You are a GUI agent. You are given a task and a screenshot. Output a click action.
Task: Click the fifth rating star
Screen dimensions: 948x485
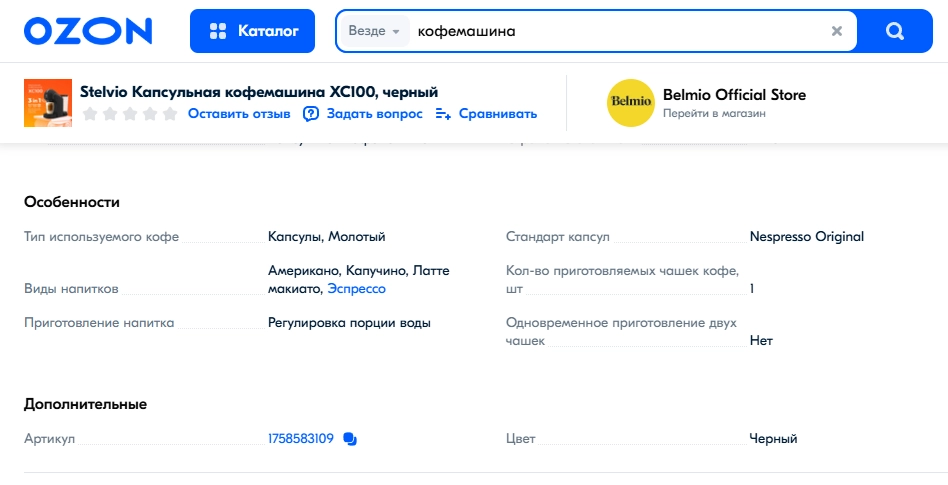(170, 114)
